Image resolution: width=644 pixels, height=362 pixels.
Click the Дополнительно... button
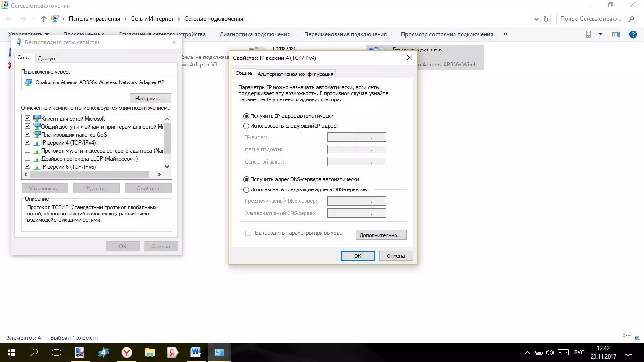381,235
